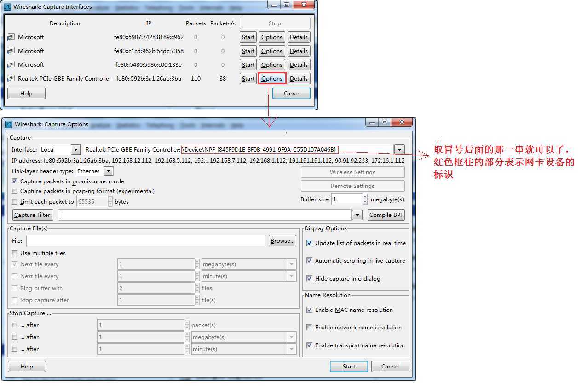
Task: Click the Wireshark icon in Capture Options title bar
Action: pos(9,124)
